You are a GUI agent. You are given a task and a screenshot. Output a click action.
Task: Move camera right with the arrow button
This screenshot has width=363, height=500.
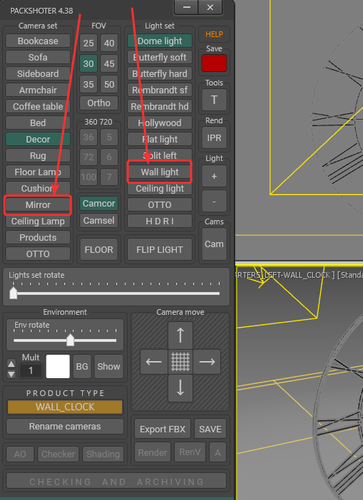click(x=207, y=362)
